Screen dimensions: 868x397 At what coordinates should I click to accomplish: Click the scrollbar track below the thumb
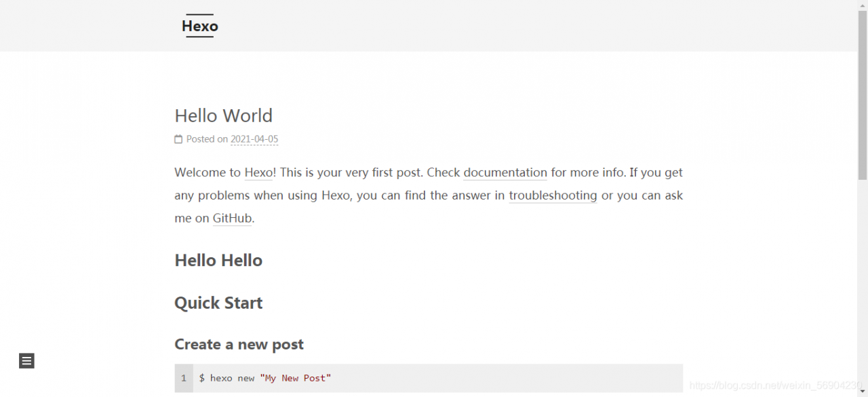click(x=862, y=285)
